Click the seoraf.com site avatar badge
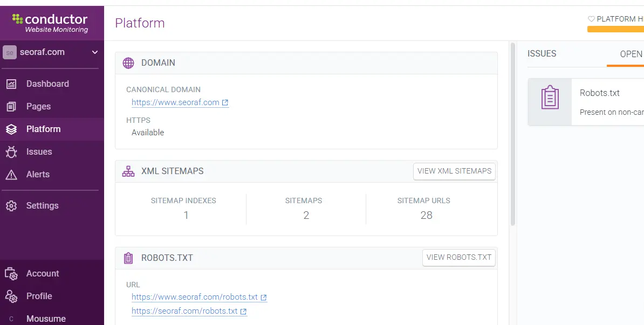Viewport: 644px width, 325px height. click(x=10, y=52)
